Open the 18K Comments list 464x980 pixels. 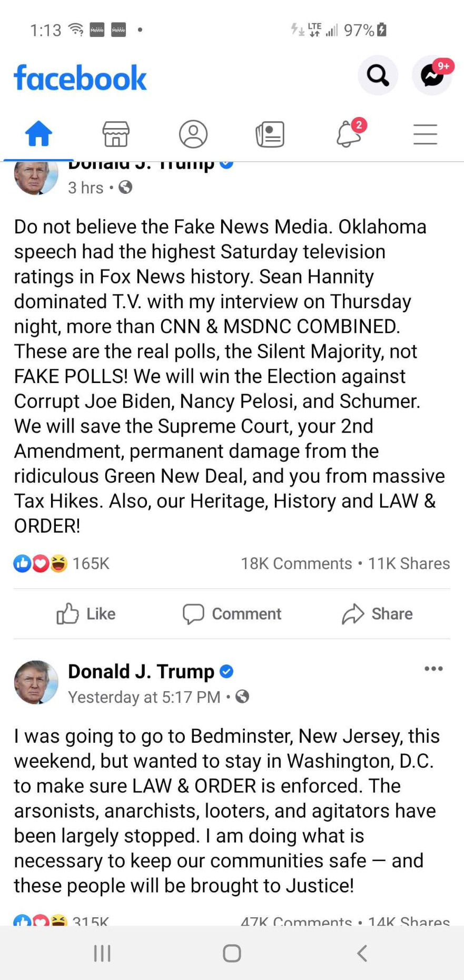click(297, 563)
